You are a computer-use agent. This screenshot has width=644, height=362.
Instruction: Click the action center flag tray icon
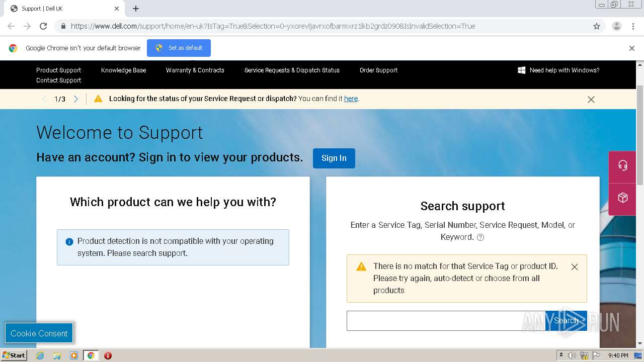(596, 355)
